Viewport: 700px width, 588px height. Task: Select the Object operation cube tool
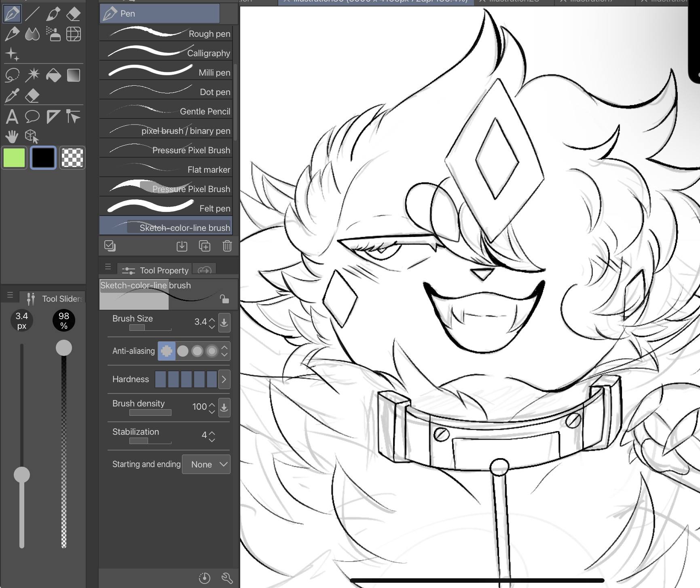[x=32, y=136]
